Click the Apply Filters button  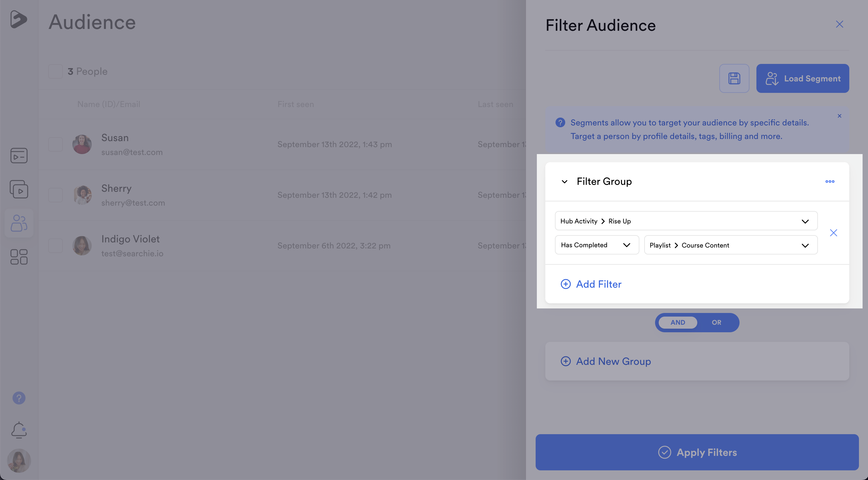click(x=697, y=452)
